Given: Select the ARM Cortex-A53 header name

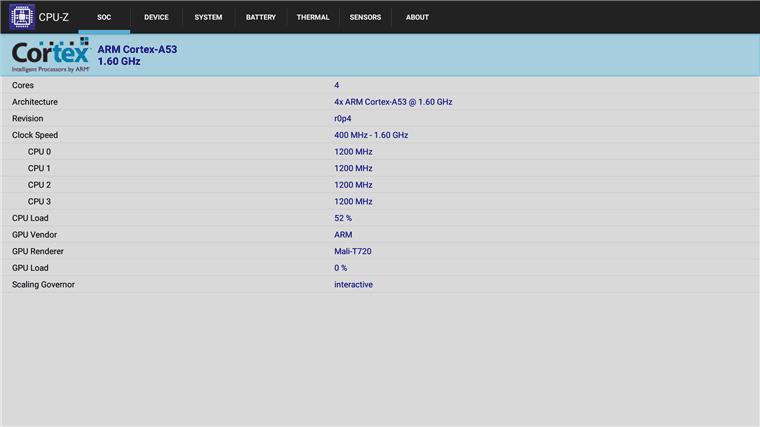Looking at the screenshot, I should (137, 49).
